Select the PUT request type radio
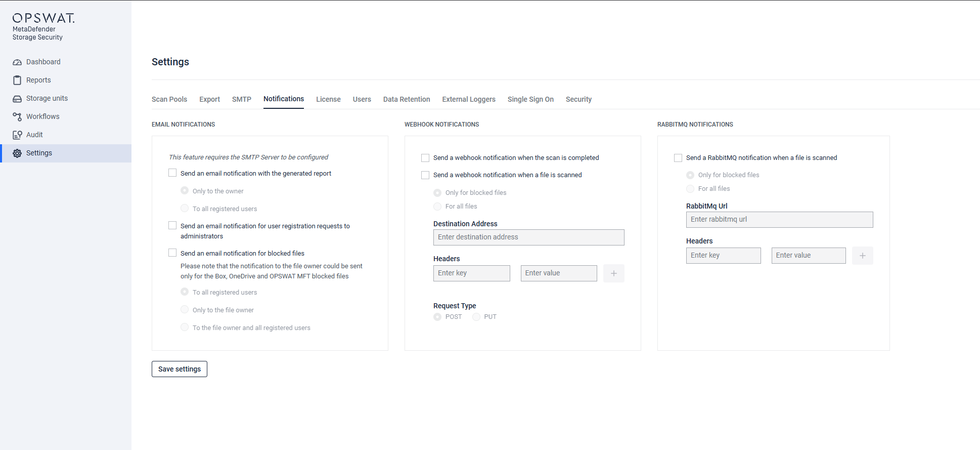 click(x=476, y=317)
